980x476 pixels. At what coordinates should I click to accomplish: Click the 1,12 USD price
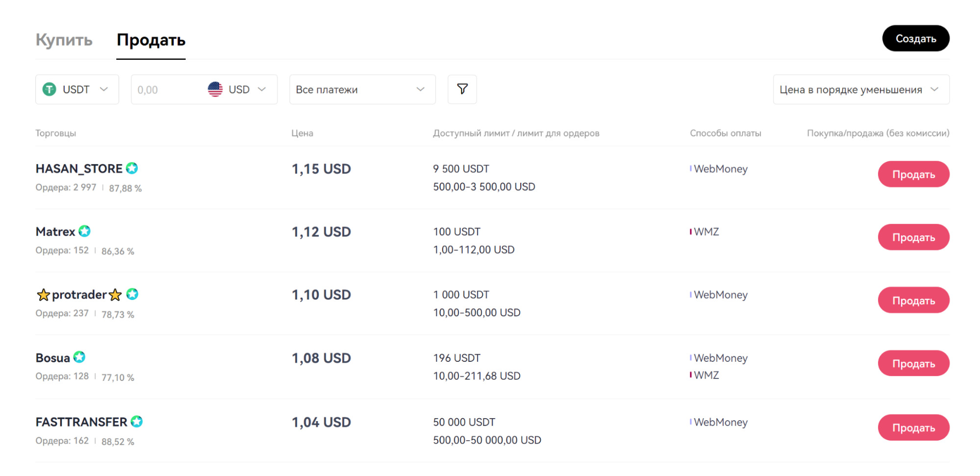[x=321, y=232]
